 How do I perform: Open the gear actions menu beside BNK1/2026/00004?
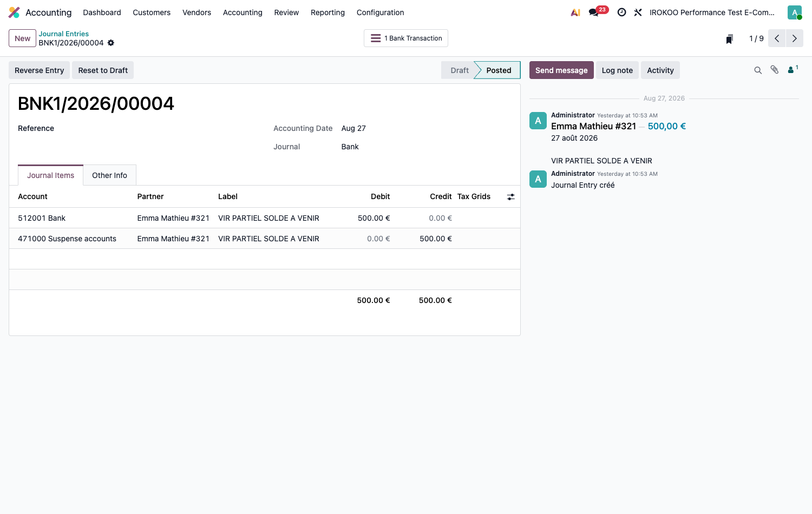111,43
